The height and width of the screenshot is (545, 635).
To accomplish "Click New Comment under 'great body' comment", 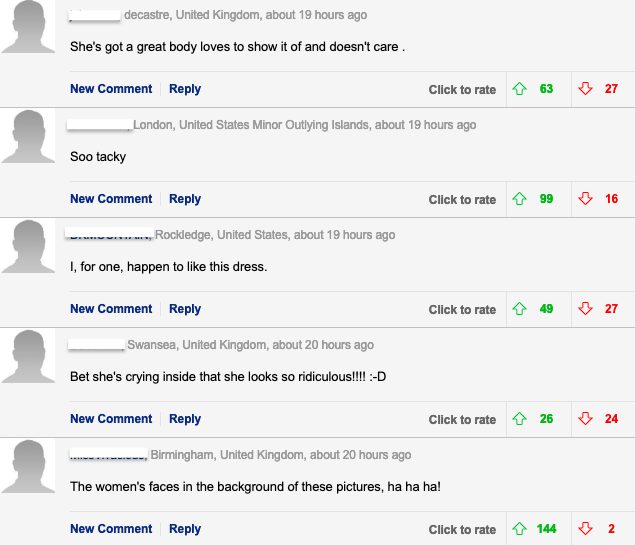I will [111, 89].
